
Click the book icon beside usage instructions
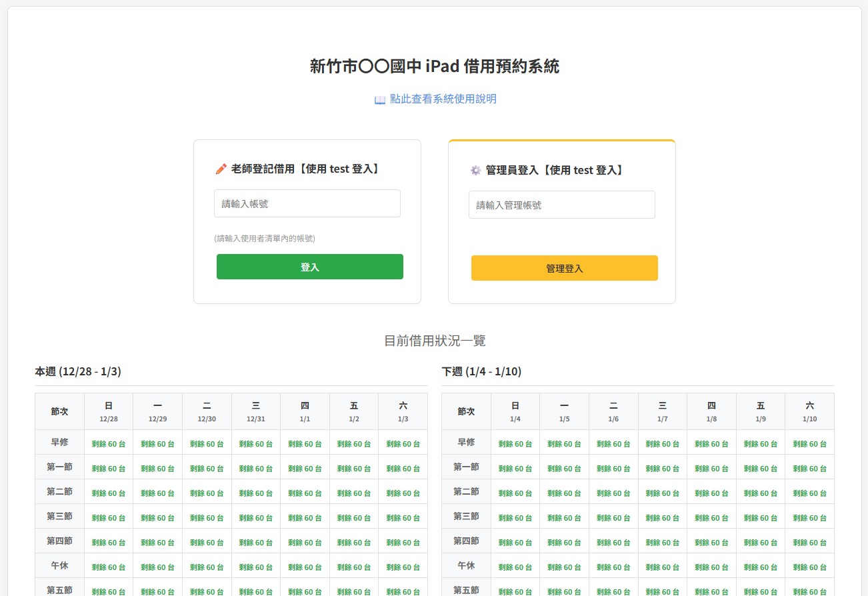coord(380,100)
